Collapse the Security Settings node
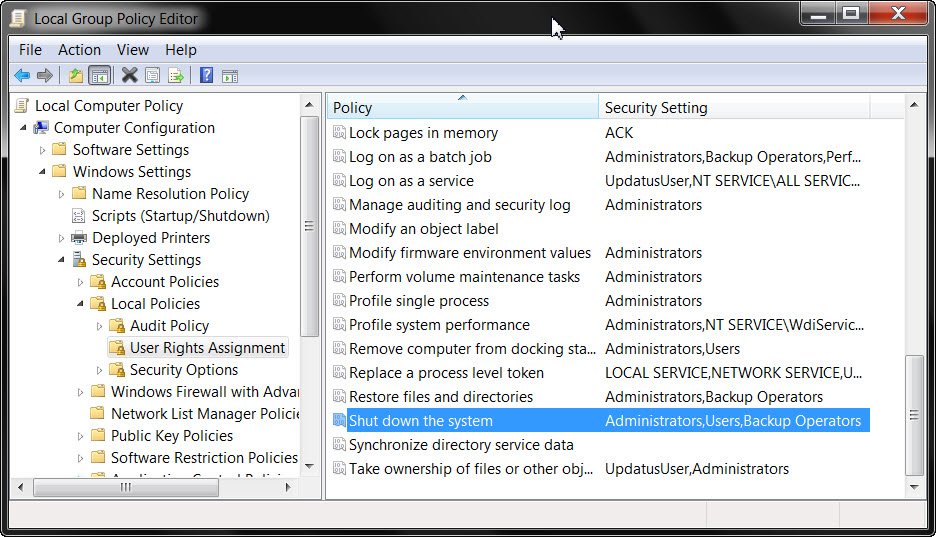Image resolution: width=936 pixels, height=537 pixels. pos(61,260)
